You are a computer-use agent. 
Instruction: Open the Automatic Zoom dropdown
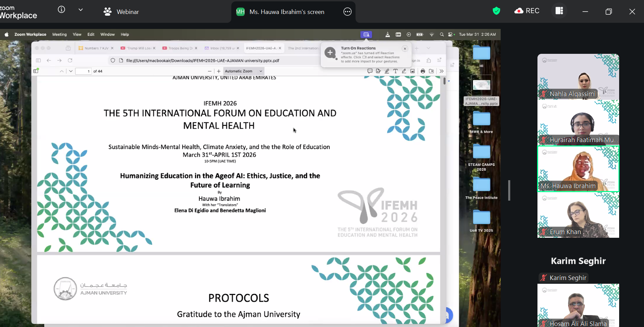(x=243, y=71)
